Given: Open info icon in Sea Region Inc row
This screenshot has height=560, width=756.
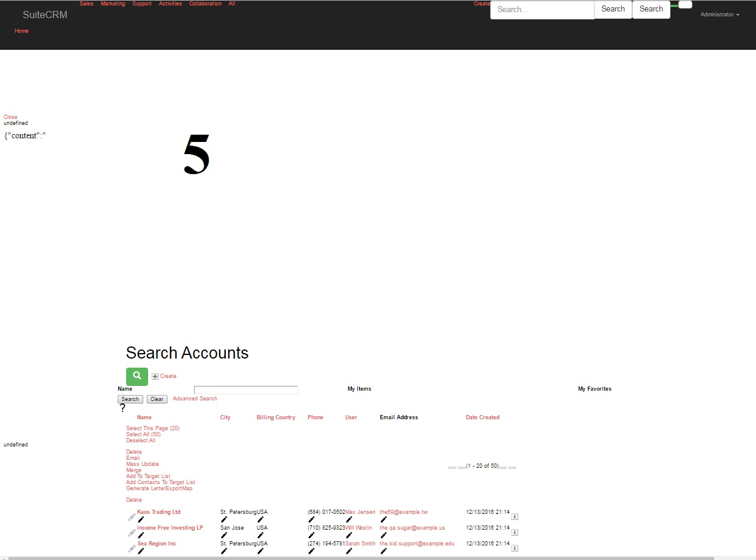Looking at the screenshot, I should tap(515, 548).
